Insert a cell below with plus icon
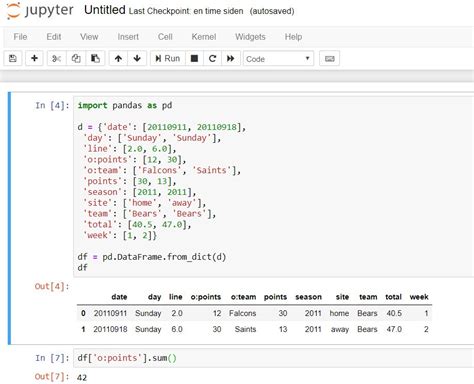 [x=34, y=59]
